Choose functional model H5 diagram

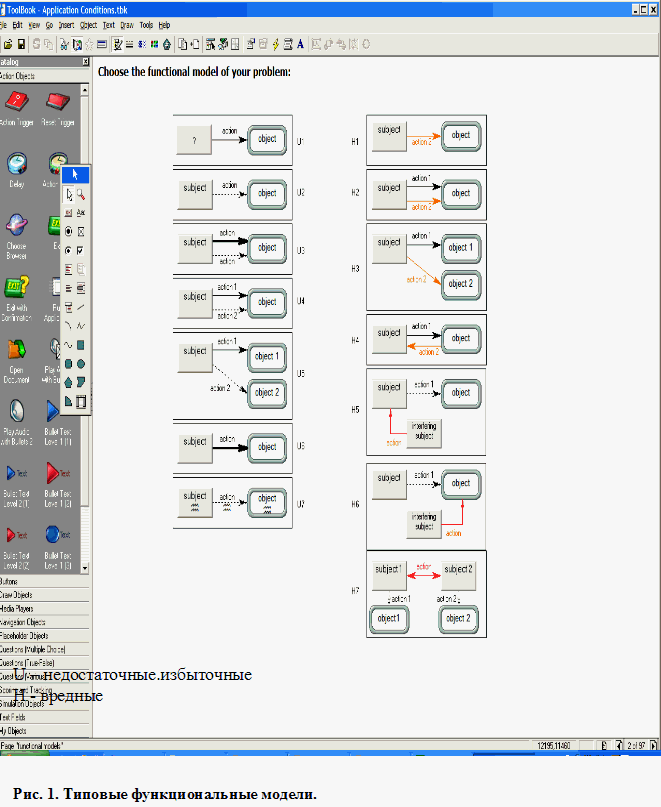coord(426,412)
